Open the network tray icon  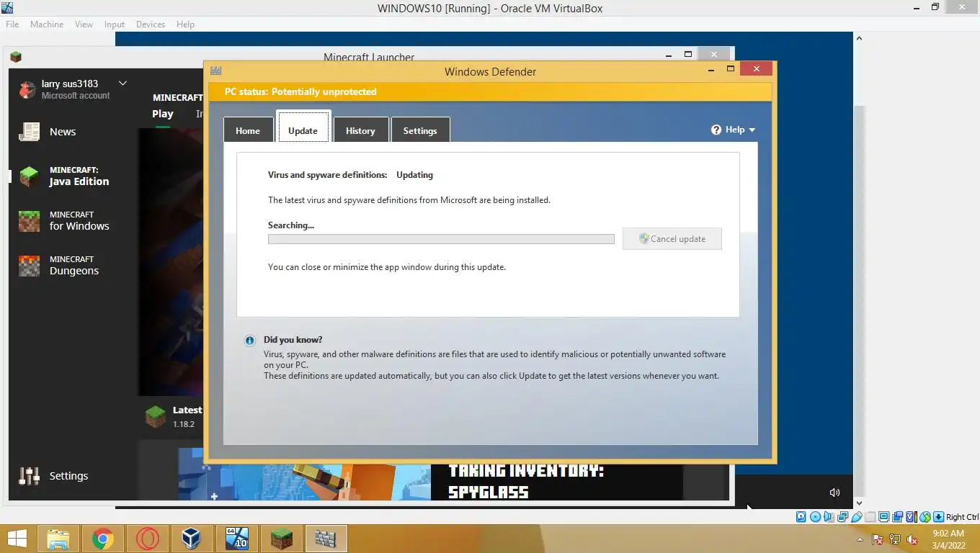tap(895, 539)
